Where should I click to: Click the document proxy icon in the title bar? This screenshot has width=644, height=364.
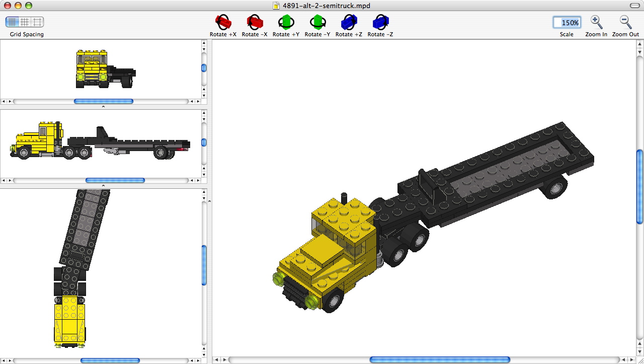pos(276,6)
